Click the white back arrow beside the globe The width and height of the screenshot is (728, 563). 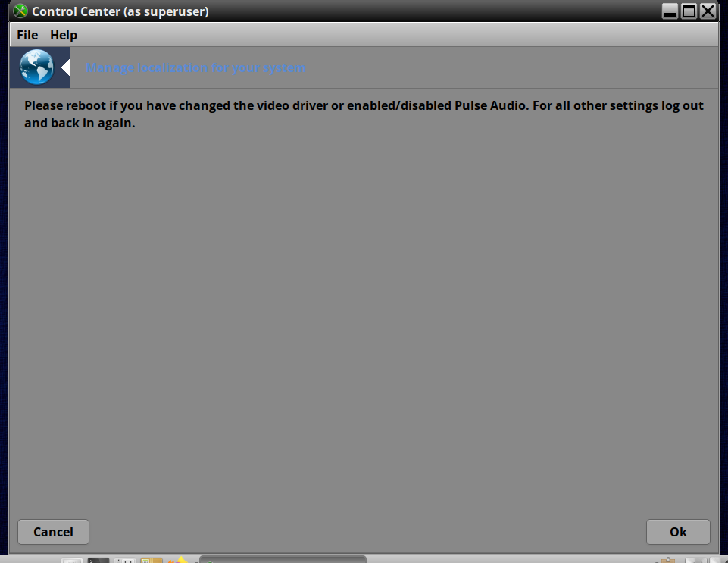(66, 68)
